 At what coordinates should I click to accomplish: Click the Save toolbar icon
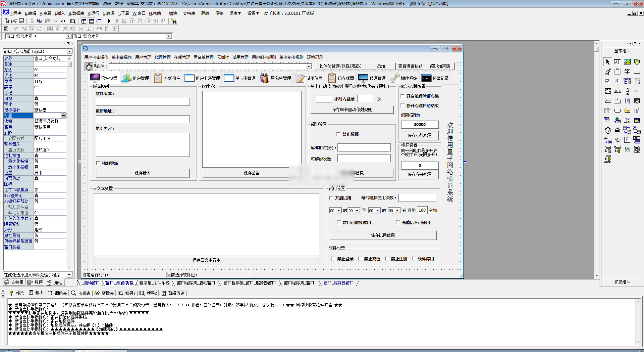(x=21, y=21)
